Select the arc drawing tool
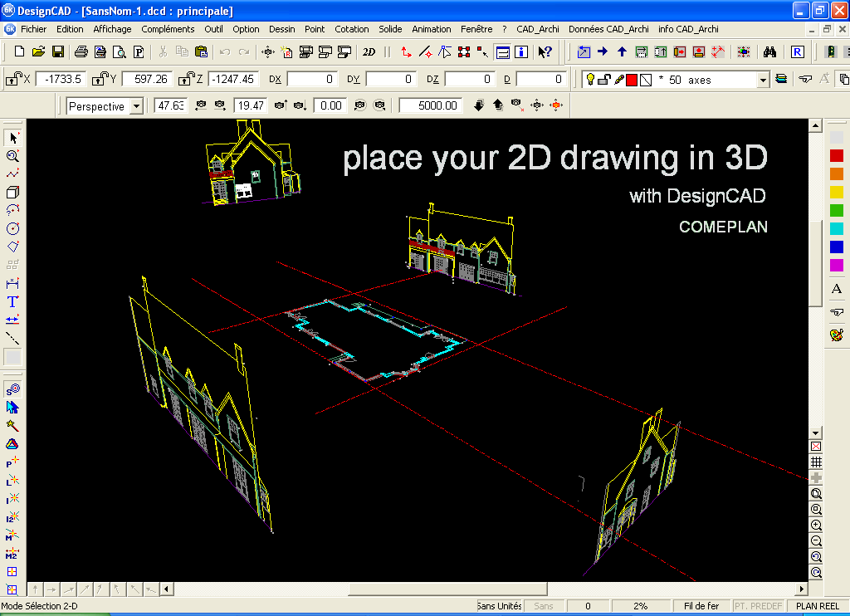This screenshot has height=616, width=850. [12, 210]
